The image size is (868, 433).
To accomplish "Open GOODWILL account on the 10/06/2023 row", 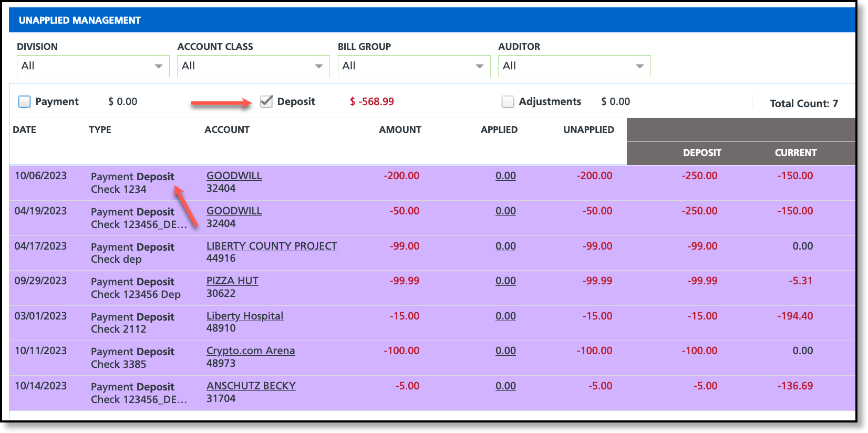I will [x=234, y=176].
